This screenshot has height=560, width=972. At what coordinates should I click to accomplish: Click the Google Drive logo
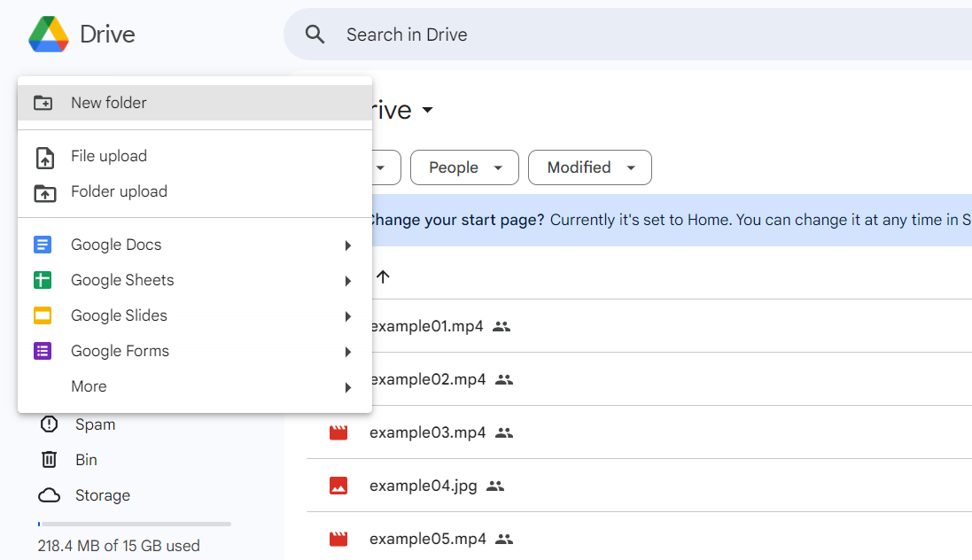(49, 34)
